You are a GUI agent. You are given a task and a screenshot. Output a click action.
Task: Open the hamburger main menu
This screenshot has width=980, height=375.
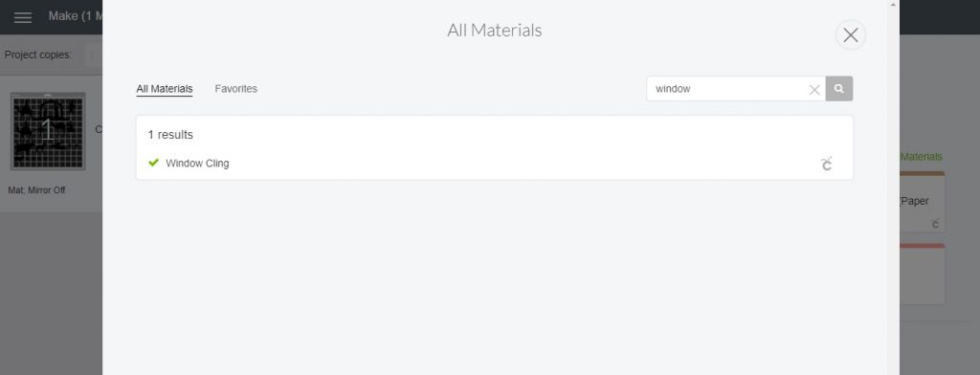coord(23,17)
